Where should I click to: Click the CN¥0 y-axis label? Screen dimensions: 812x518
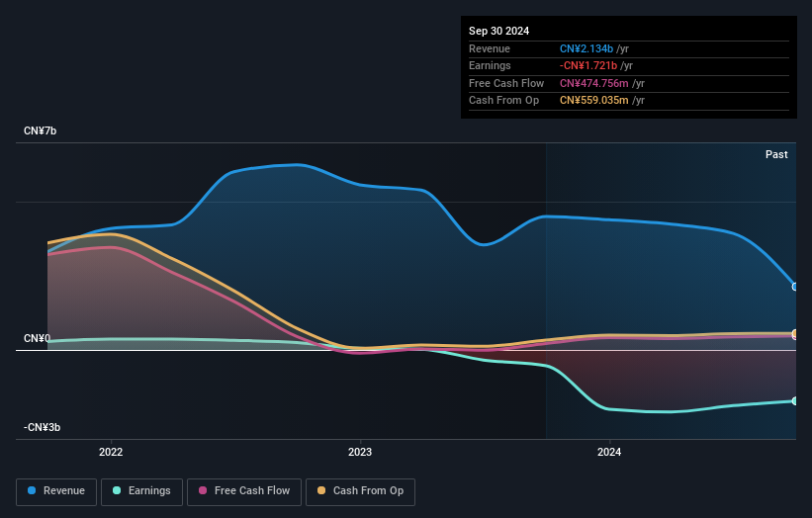click(x=37, y=338)
